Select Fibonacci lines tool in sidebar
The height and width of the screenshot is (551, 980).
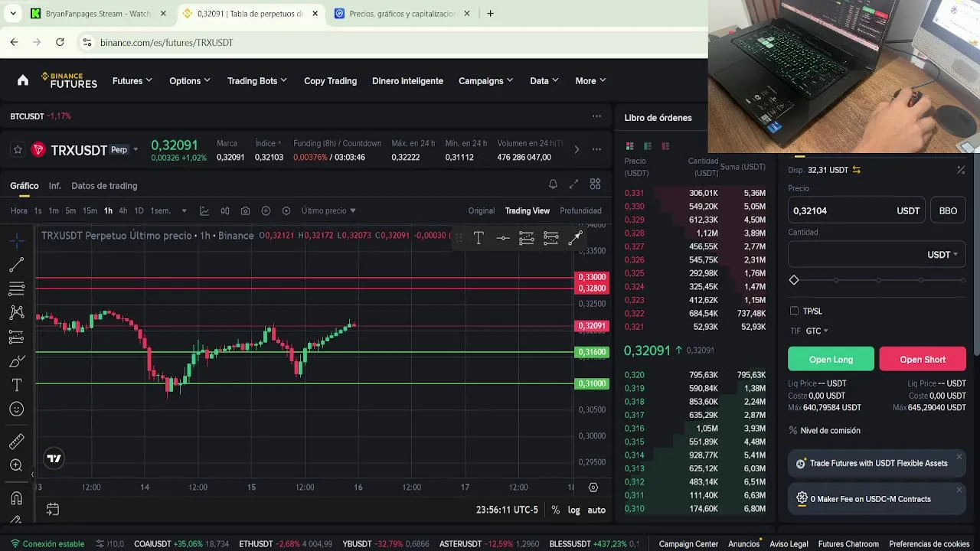click(x=17, y=289)
